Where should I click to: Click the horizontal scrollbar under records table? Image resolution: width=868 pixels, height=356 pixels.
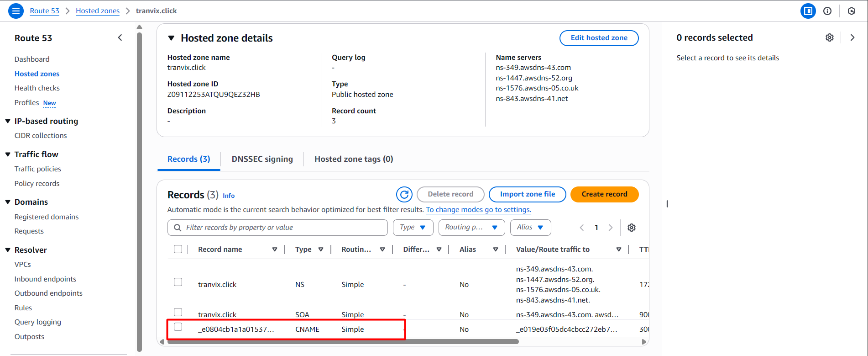342,342
